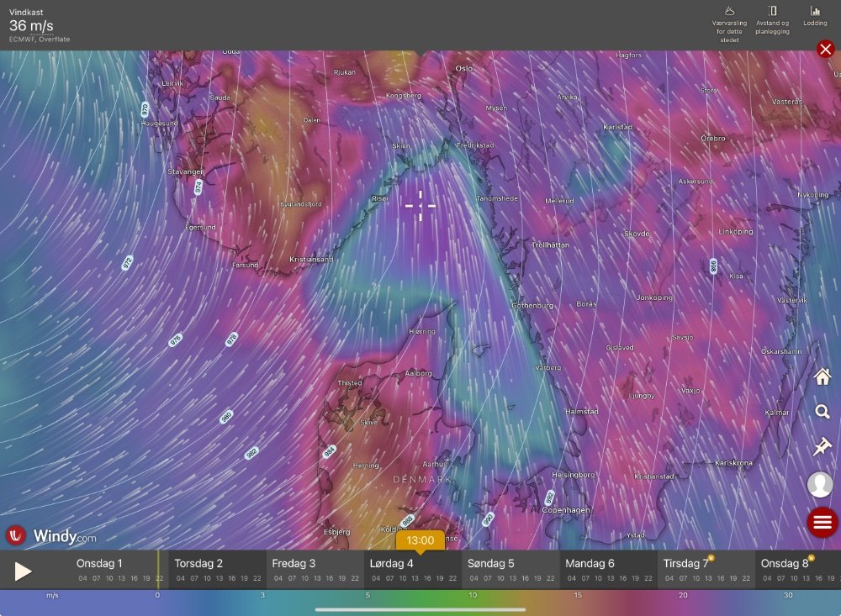The height and width of the screenshot is (616, 841).
Task: Click the Kristiansand city label on map
Action: point(311,260)
